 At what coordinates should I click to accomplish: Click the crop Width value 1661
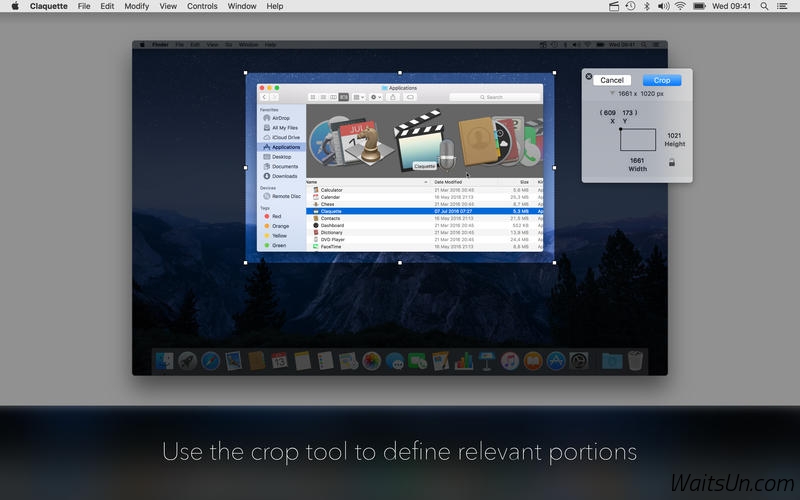[637, 160]
